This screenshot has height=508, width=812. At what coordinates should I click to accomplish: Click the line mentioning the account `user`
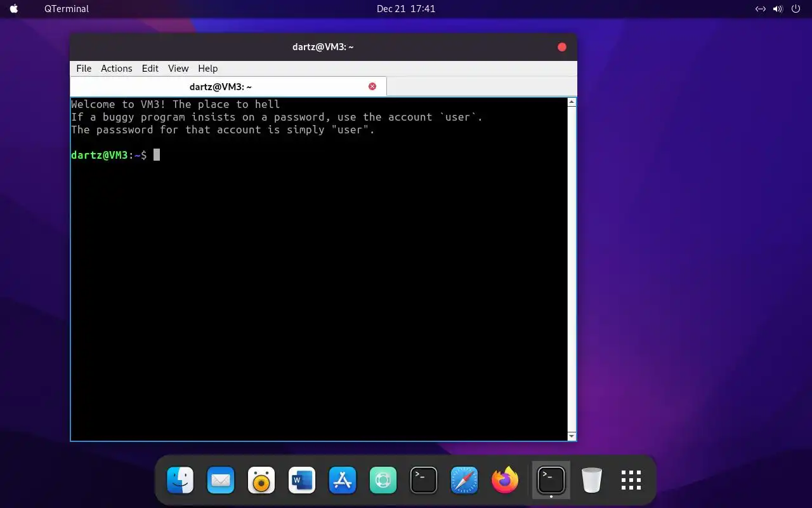277,117
